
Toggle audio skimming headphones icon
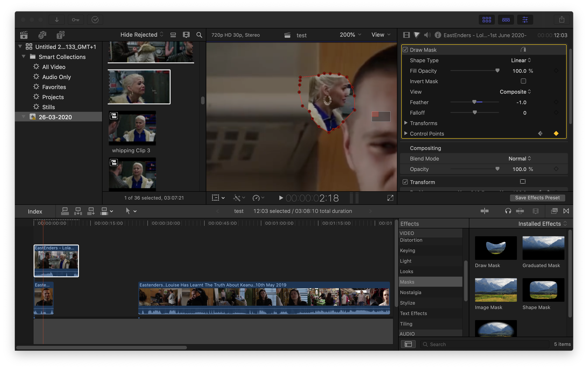(x=508, y=211)
